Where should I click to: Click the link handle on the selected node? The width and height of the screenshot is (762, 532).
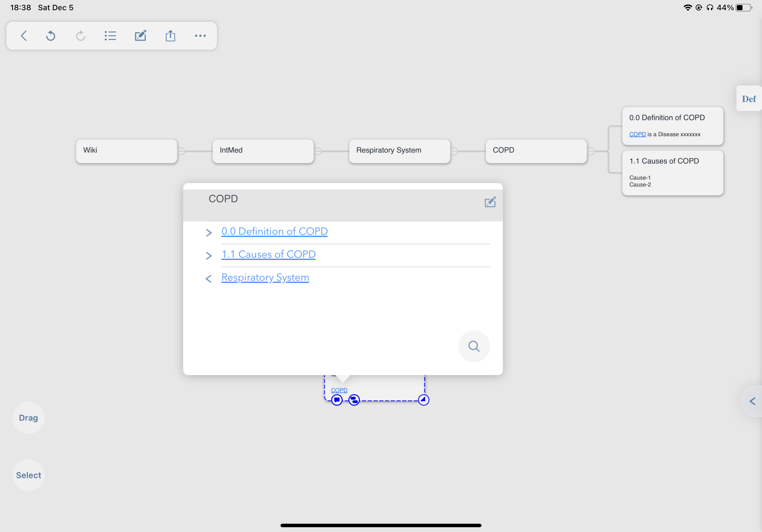coord(354,400)
